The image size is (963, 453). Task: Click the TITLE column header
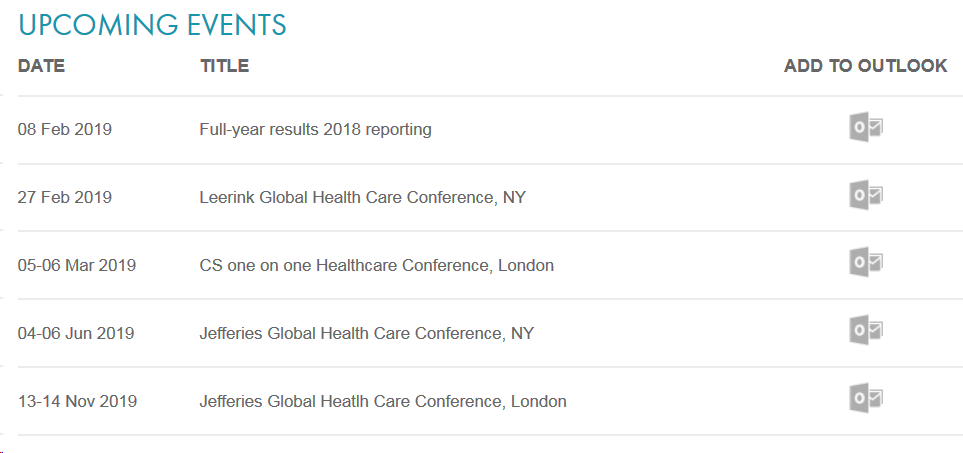(224, 66)
